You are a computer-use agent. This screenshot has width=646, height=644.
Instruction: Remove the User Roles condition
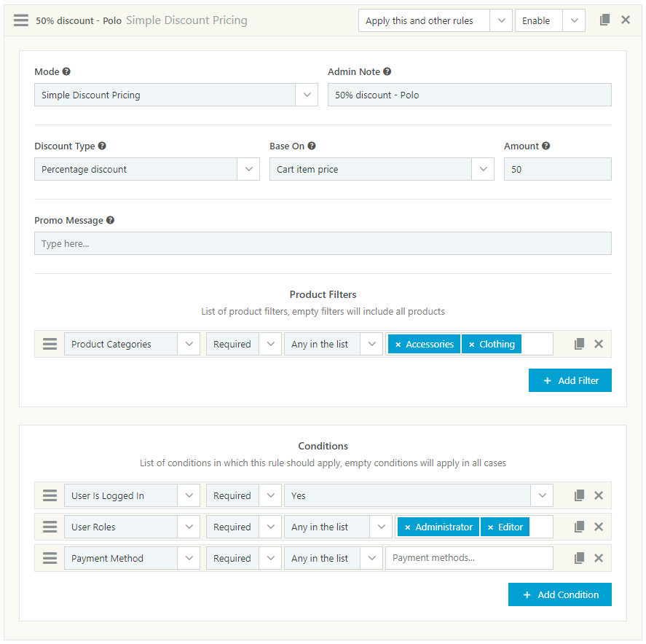pos(599,527)
